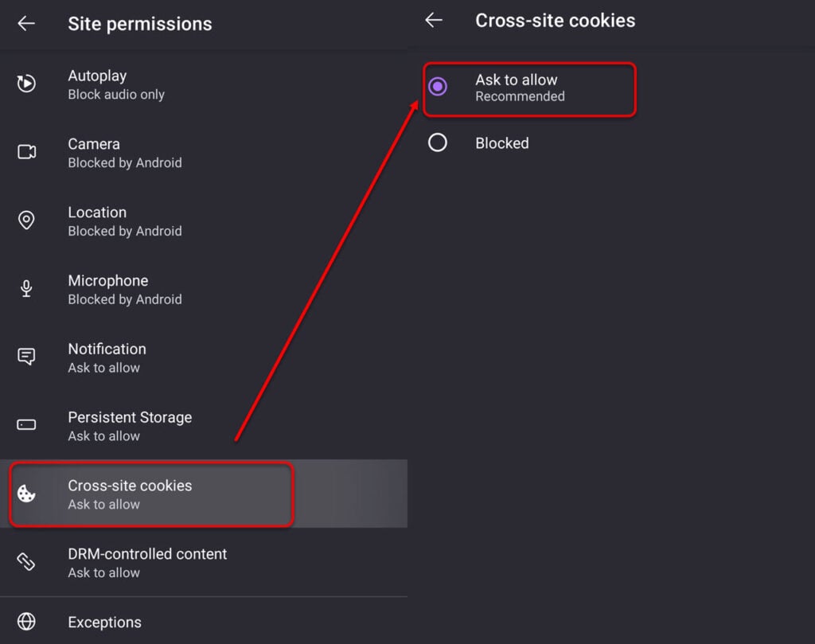Viewport: 815px width, 644px height.
Task: Click the Location pin icon
Action: (x=26, y=220)
